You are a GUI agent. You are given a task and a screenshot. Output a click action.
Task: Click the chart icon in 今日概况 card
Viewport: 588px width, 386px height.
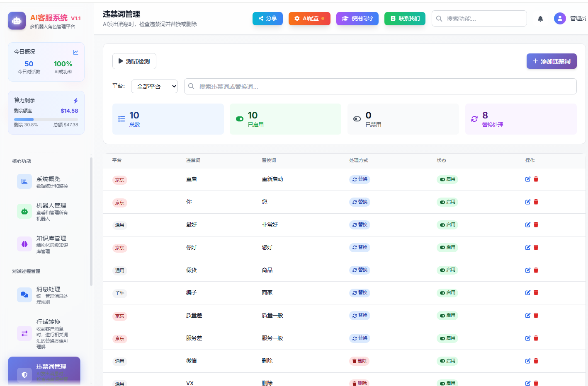[x=75, y=52]
